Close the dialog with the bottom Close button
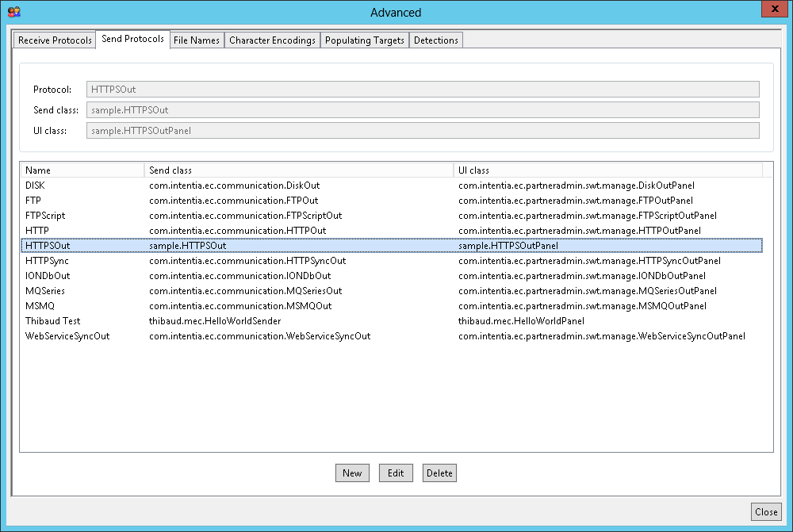793x532 pixels. (765, 512)
